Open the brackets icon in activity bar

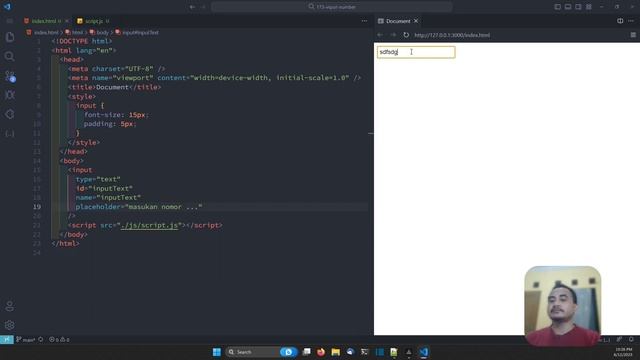click(x=10, y=133)
